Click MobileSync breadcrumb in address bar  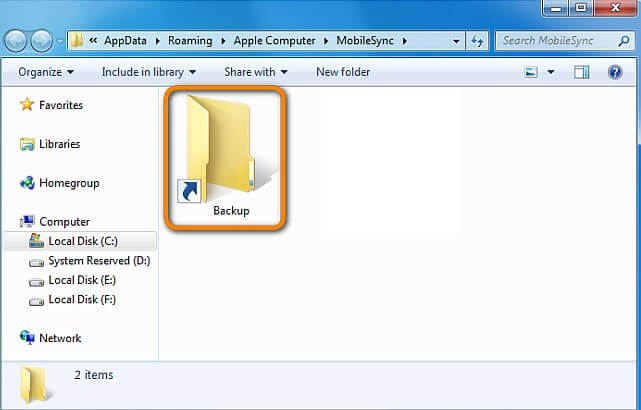pos(365,40)
